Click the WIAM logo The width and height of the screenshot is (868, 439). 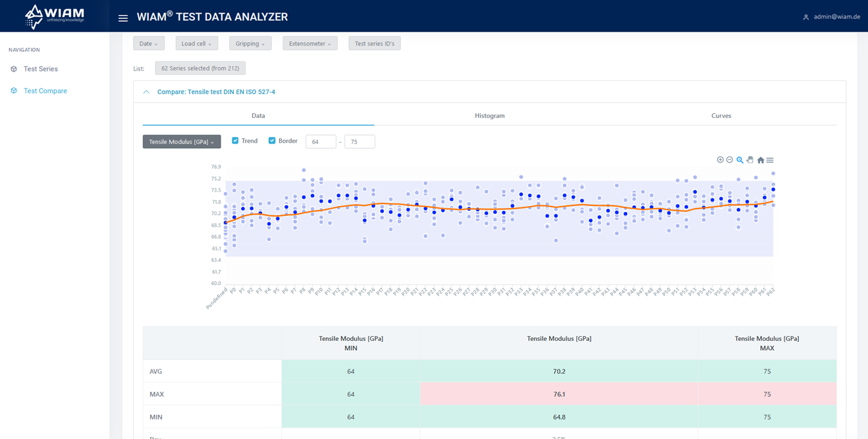(55, 16)
